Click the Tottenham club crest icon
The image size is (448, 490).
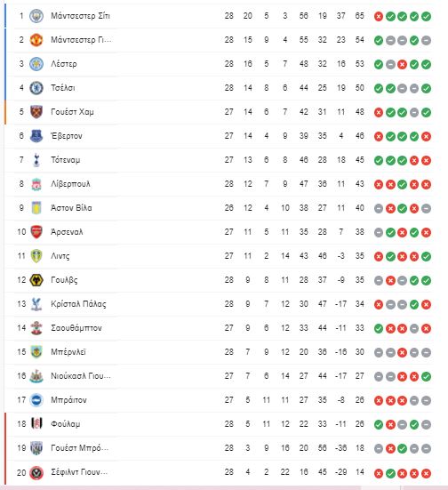point(36,160)
